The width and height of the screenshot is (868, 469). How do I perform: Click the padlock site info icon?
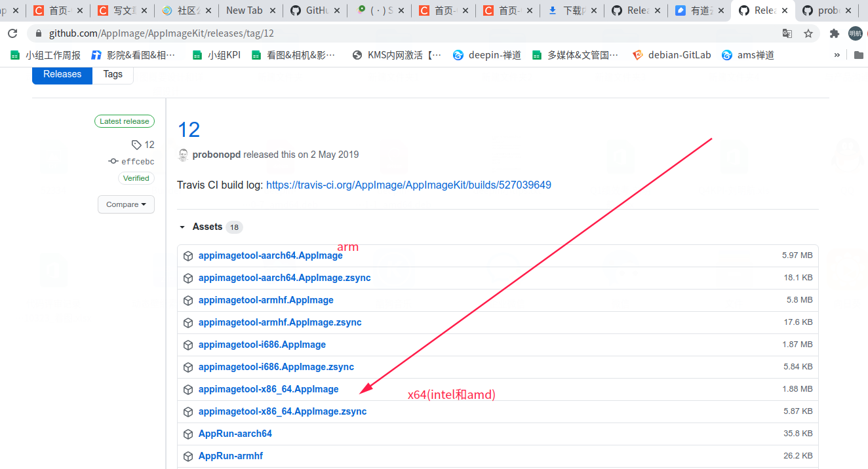(39, 33)
